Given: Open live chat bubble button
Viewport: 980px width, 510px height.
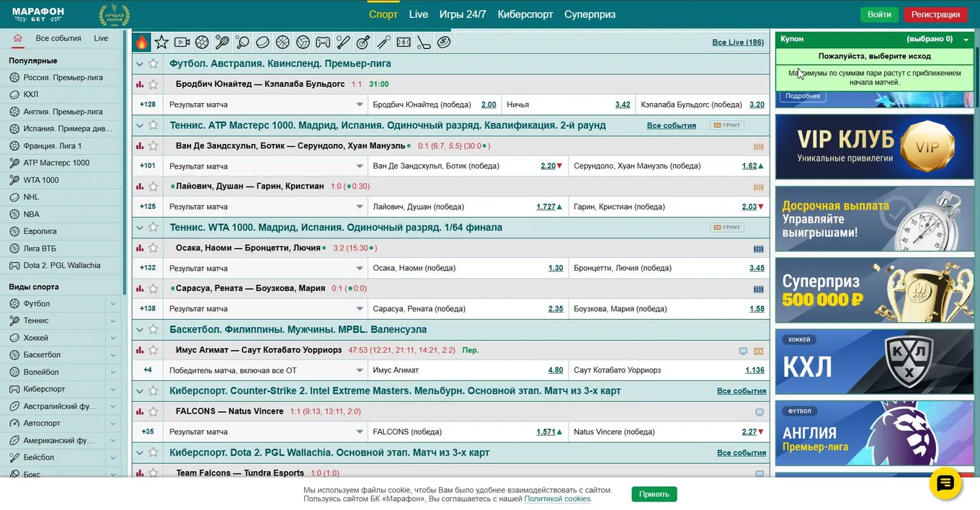Looking at the screenshot, I should point(945,483).
